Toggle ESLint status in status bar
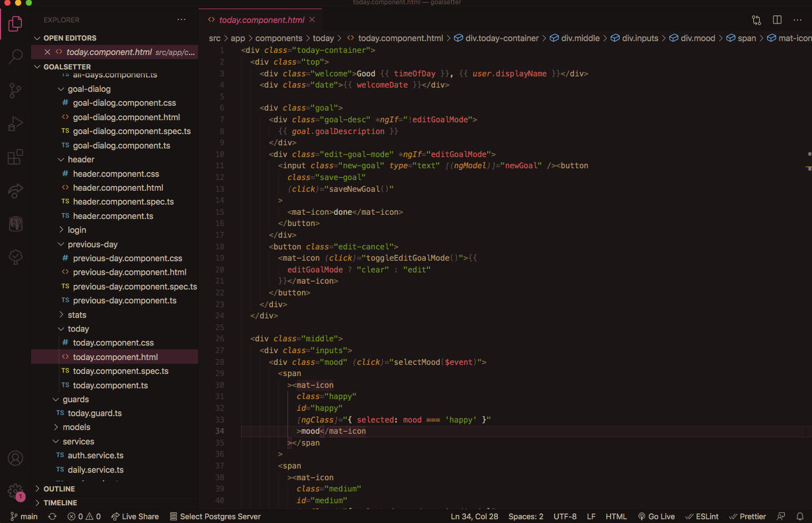Image resolution: width=812 pixels, height=523 pixels. [x=702, y=517]
